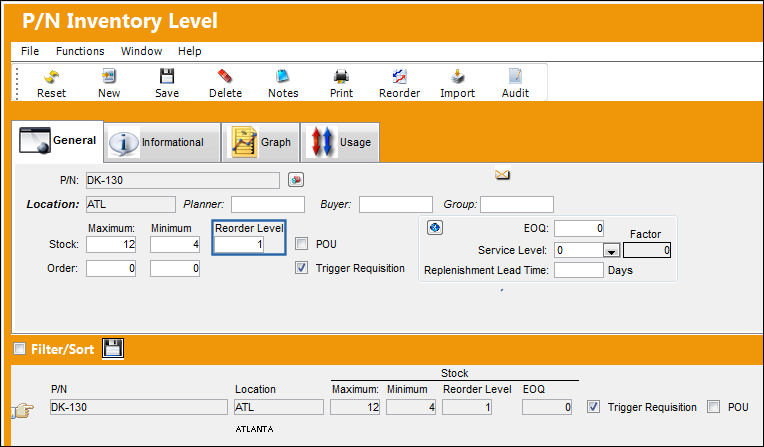Click the Reorder Level cell in list row
The image size is (764, 447).
(x=467, y=407)
